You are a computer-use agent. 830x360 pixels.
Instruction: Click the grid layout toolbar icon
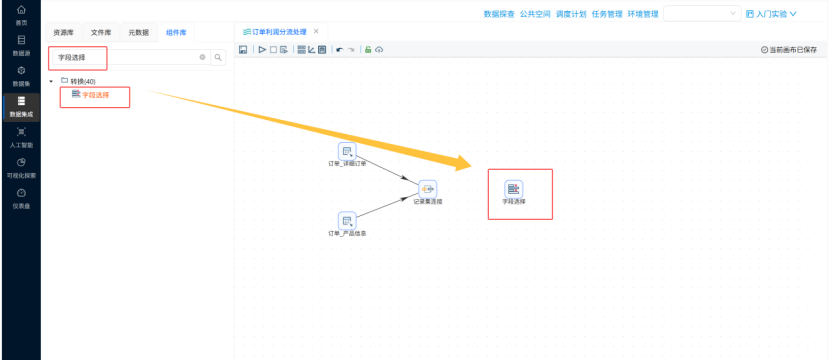302,50
